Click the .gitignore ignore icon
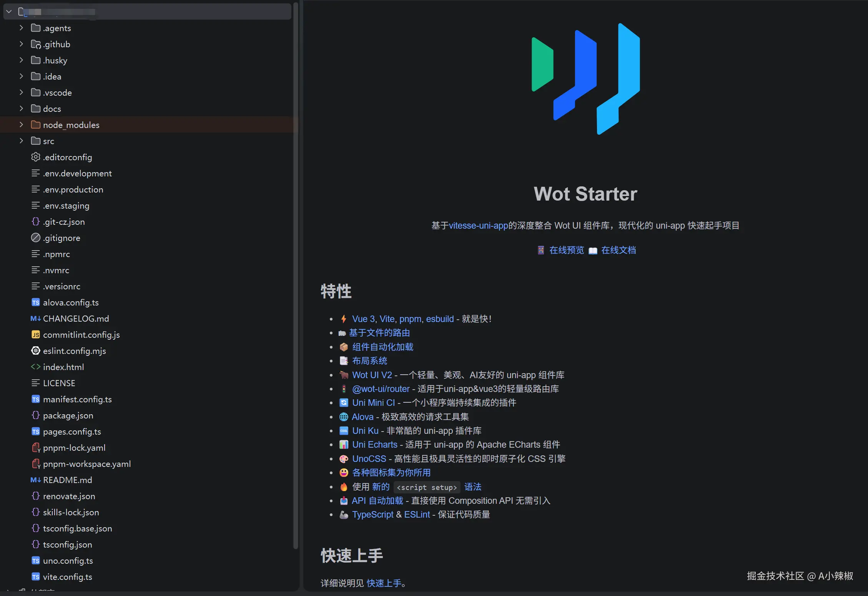The image size is (868, 596). pos(36,238)
